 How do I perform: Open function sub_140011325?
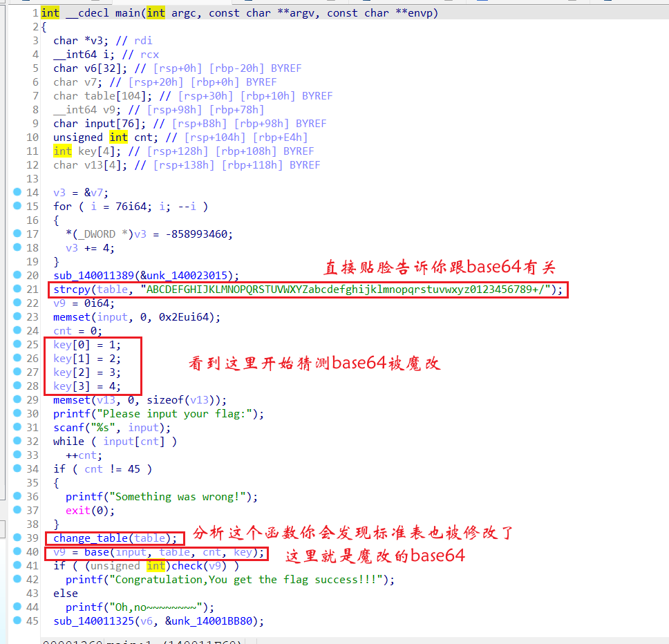coord(94,621)
